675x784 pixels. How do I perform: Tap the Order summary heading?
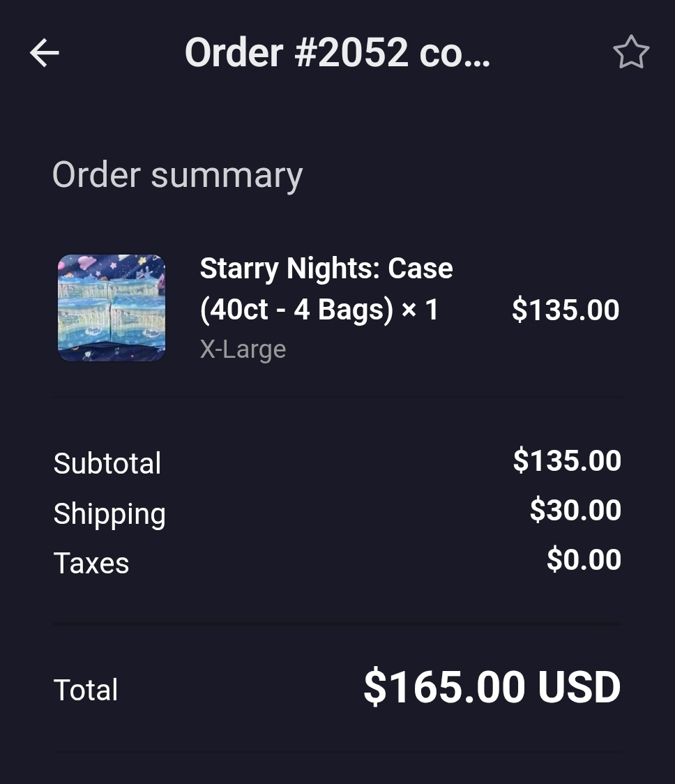(x=178, y=175)
